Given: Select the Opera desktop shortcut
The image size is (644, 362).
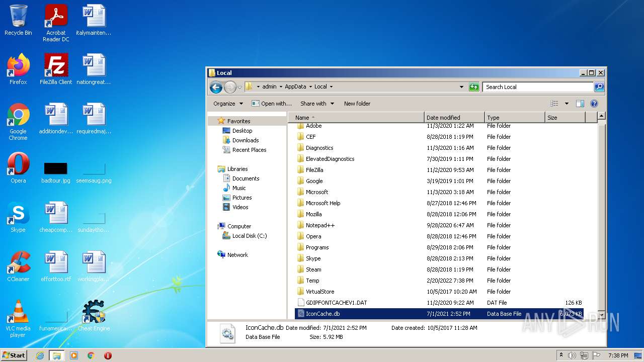Looking at the screenshot, I should click(x=18, y=168).
